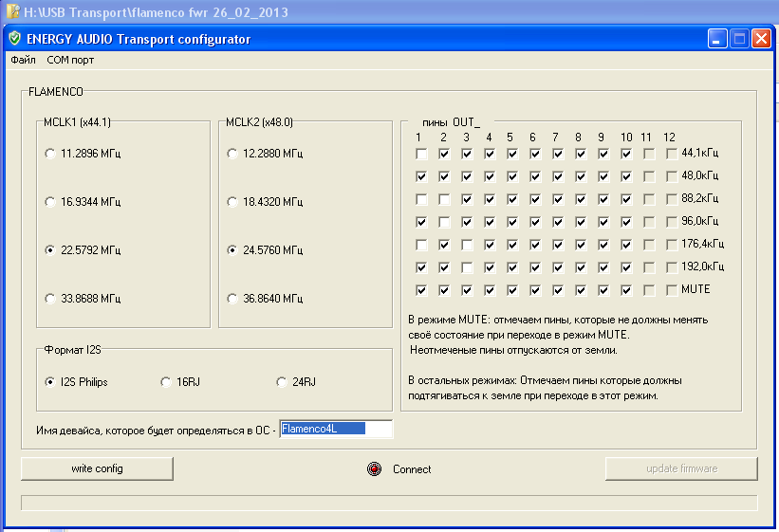The image size is (779, 532).
Task: Check pin 1 in the 176,4кГц row
Action: click(421, 245)
